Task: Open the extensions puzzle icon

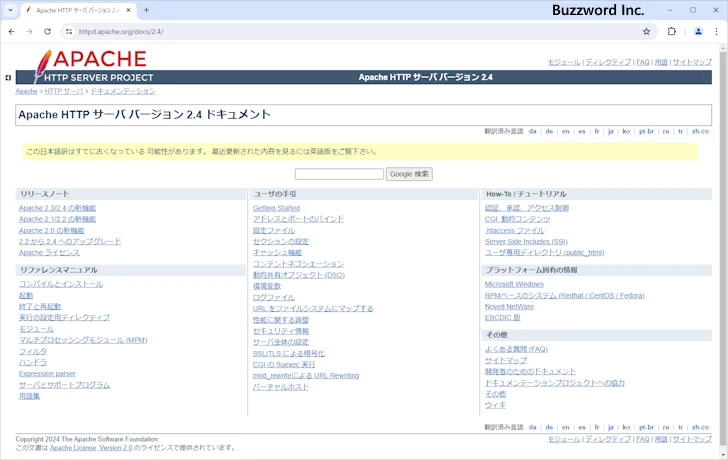Action: click(672, 32)
